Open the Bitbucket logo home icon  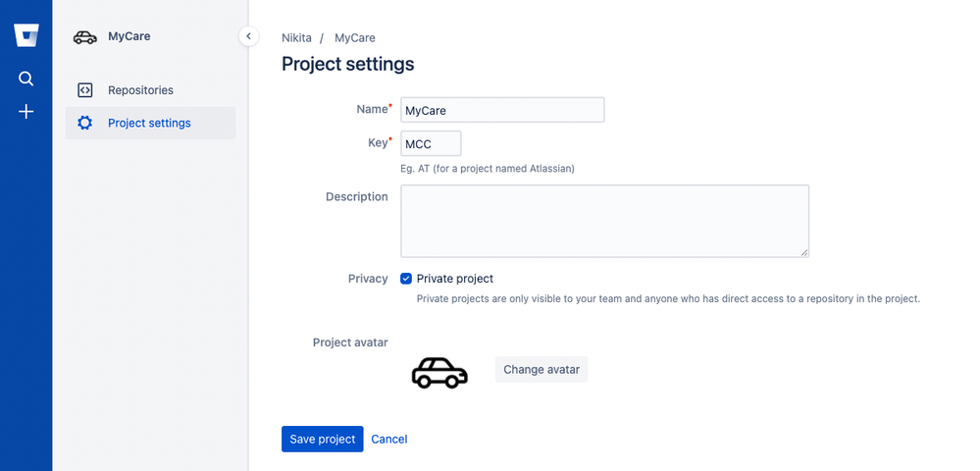[x=26, y=35]
